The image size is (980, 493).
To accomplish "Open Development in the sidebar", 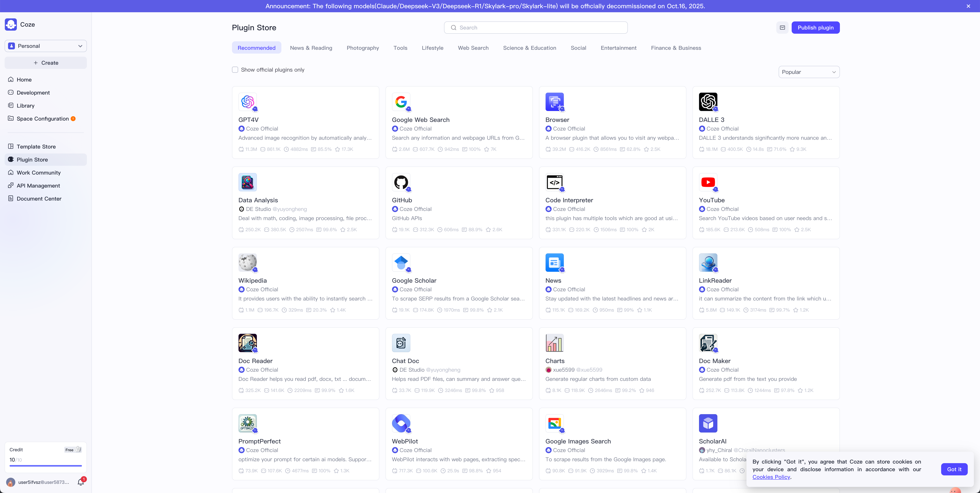I will [x=46, y=92].
